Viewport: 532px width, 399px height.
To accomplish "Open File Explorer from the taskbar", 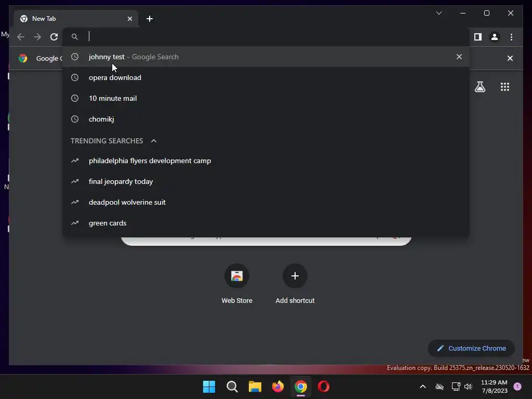I will pyautogui.click(x=255, y=387).
